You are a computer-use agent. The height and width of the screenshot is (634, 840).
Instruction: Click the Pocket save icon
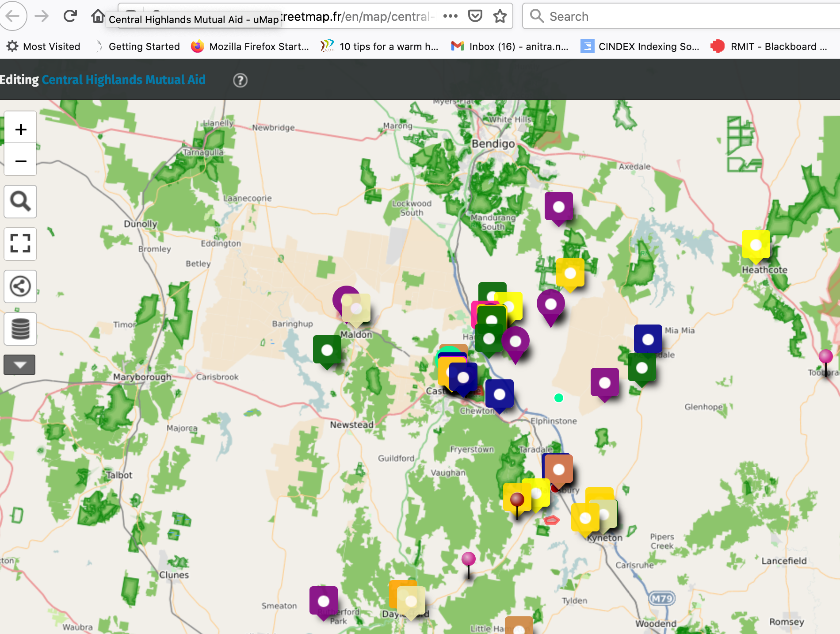click(x=475, y=16)
